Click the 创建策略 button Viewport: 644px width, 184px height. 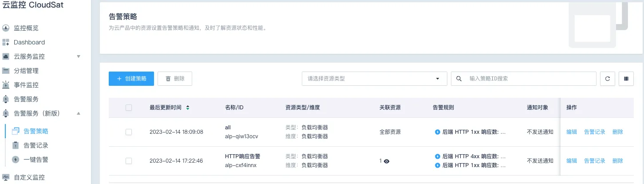point(131,79)
